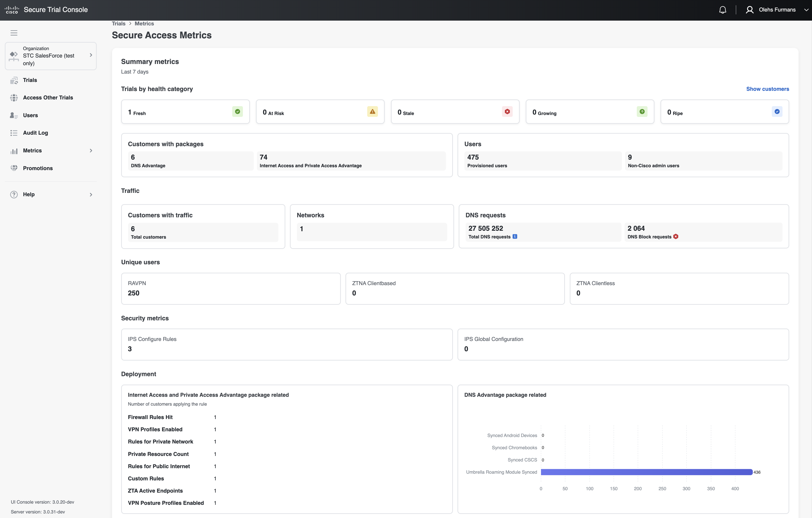Open the Olehs Furmans user dropdown
Viewport: 812px width, 518px height.
click(x=777, y=10)
